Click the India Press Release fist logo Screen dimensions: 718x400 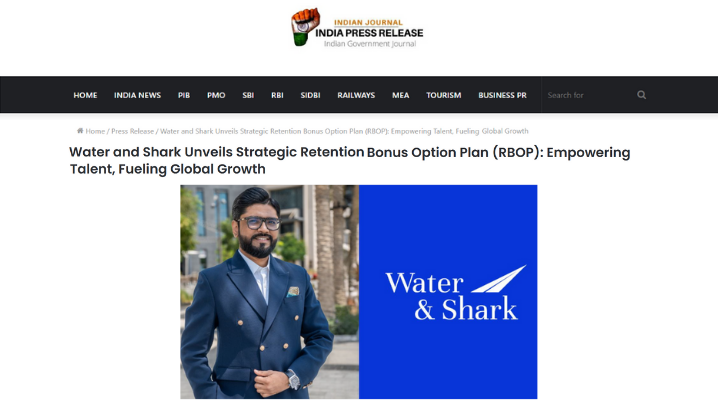(305, 27)
